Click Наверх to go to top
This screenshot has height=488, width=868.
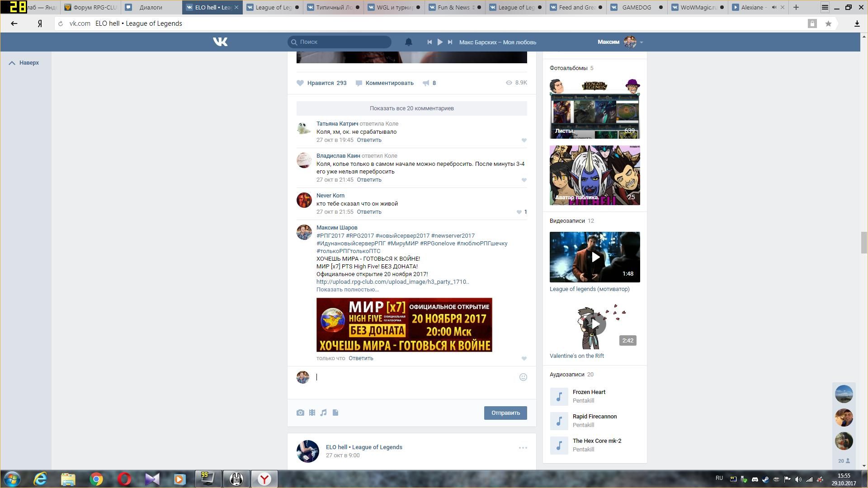coord(24,63)
